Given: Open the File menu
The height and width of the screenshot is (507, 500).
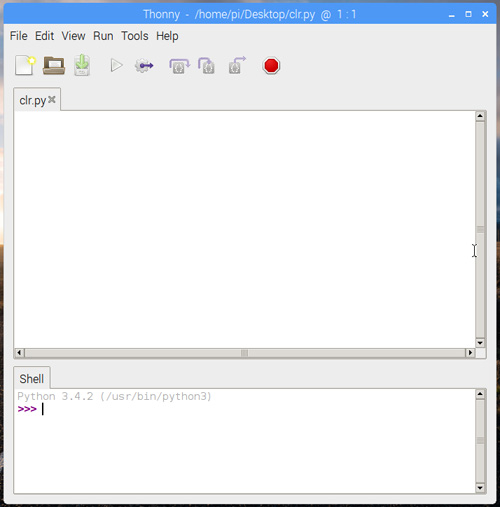Looking at the screenshot, I should 19,36.
